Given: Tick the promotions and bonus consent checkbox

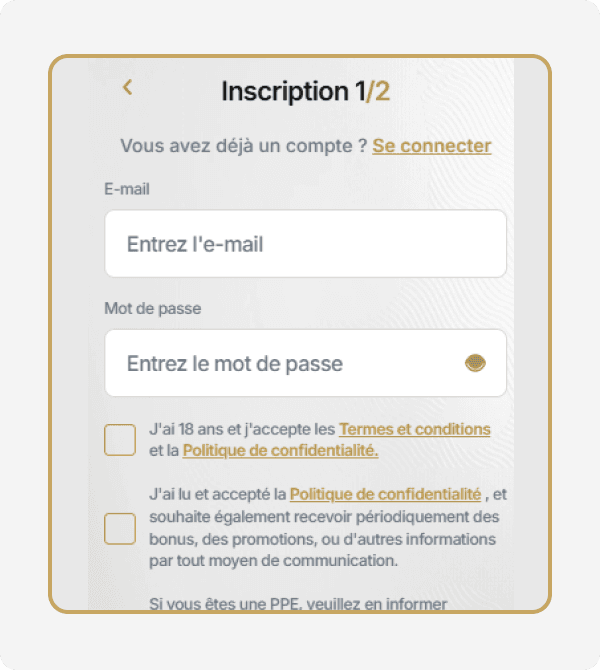Looking at the screenshot, I should click(120, 528).
